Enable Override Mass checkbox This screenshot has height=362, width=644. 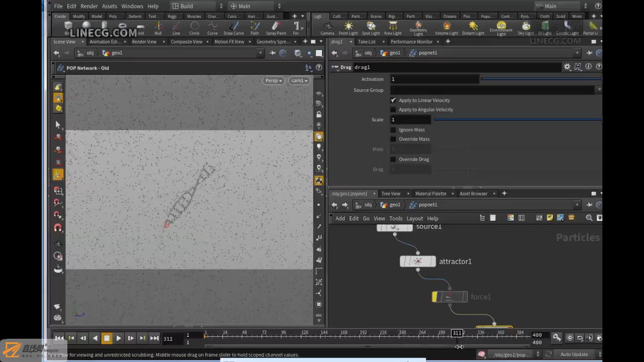[x=393, y=139]
